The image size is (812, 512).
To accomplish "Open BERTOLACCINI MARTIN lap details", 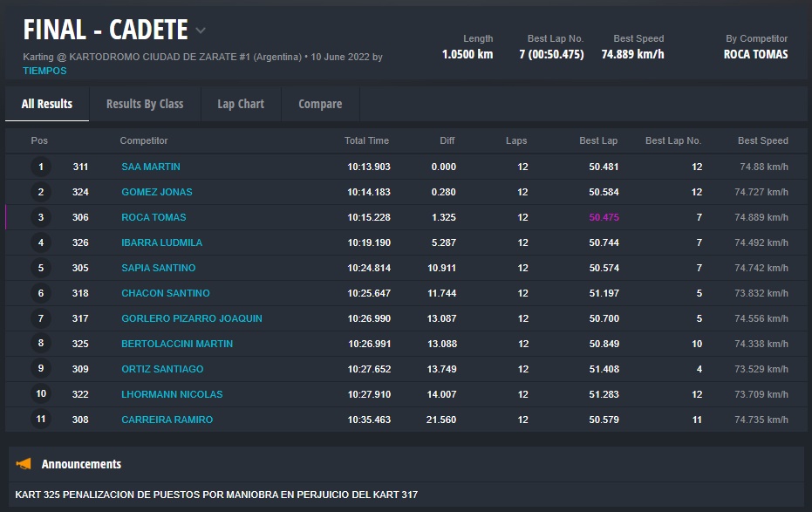I will (177, 344).
